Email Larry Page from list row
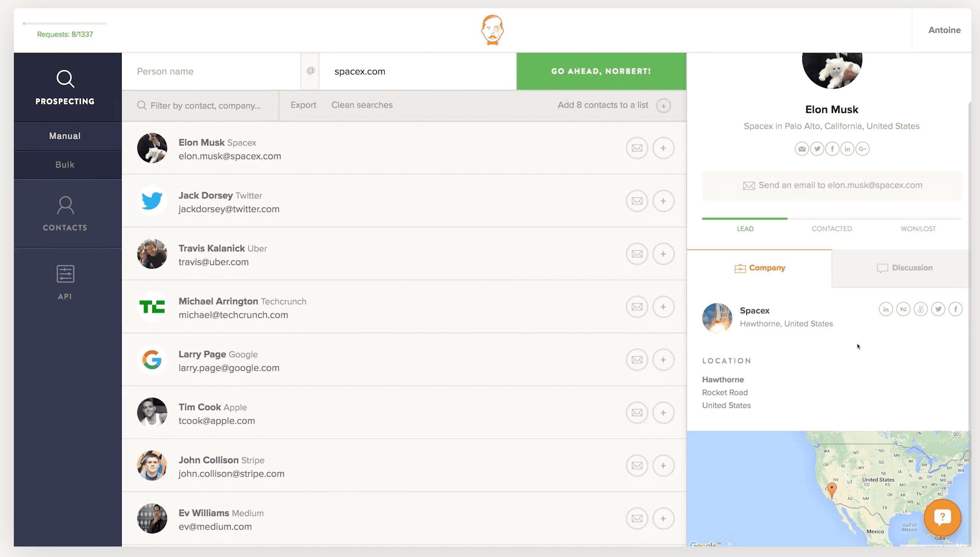Screen dimensions: 980x557 pos(637,360)
